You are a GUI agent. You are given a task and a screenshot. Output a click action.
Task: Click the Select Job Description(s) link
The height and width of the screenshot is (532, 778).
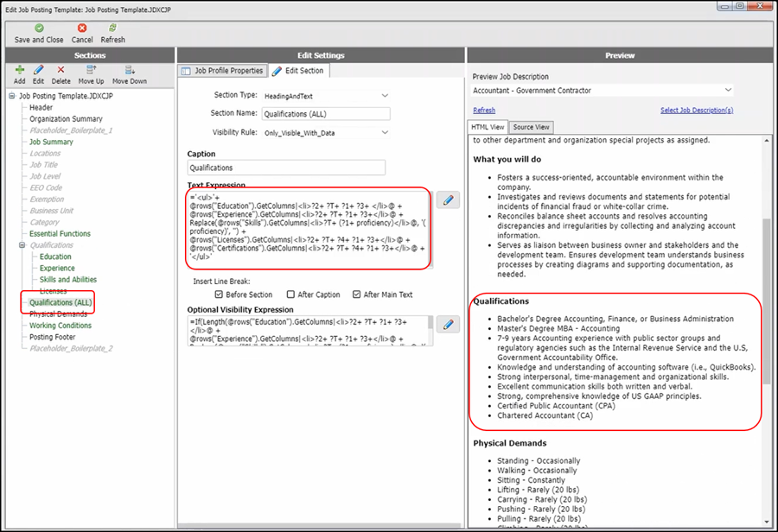pyautogui.click(x=696, y=111)
